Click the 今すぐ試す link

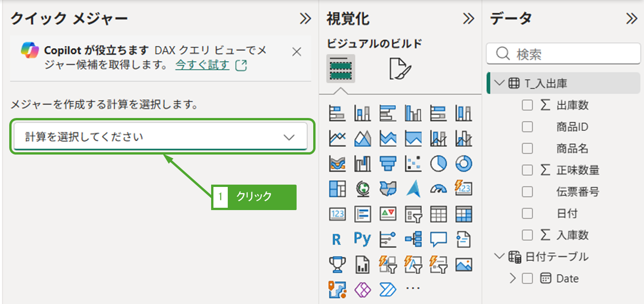[x=202, y=65]
